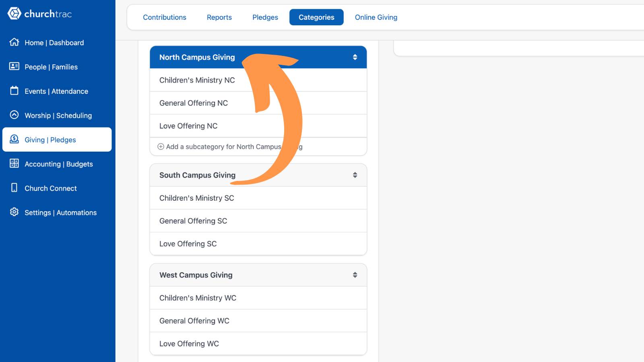Open Home | Dashboard in sidebar

[57, 43]
